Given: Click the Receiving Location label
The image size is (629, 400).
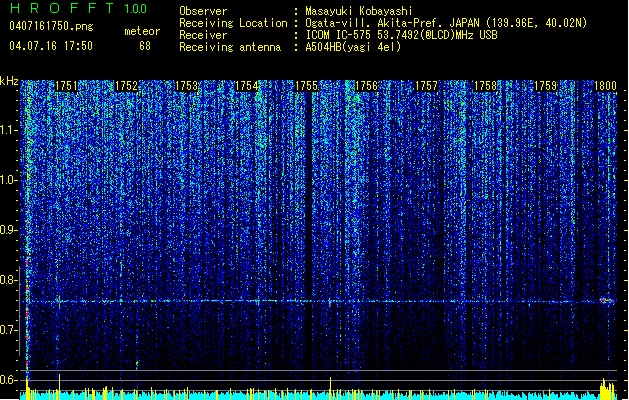Looking at the screenshot, I should coord(233,23).
